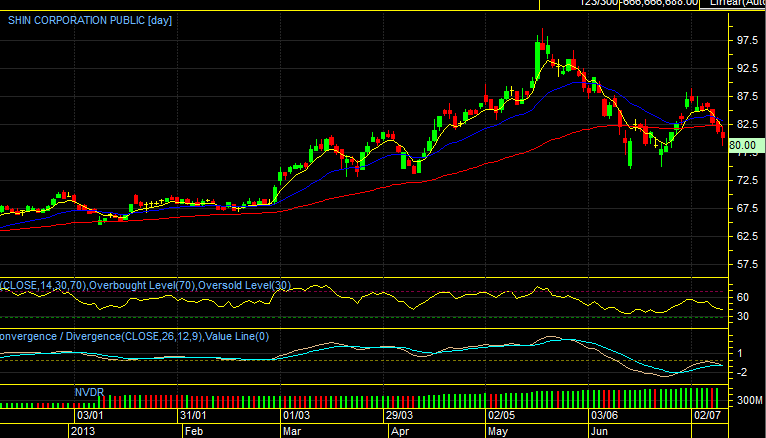Click the Feb month label
Screen dimensions: 766x438
click(x=194, y=432)
